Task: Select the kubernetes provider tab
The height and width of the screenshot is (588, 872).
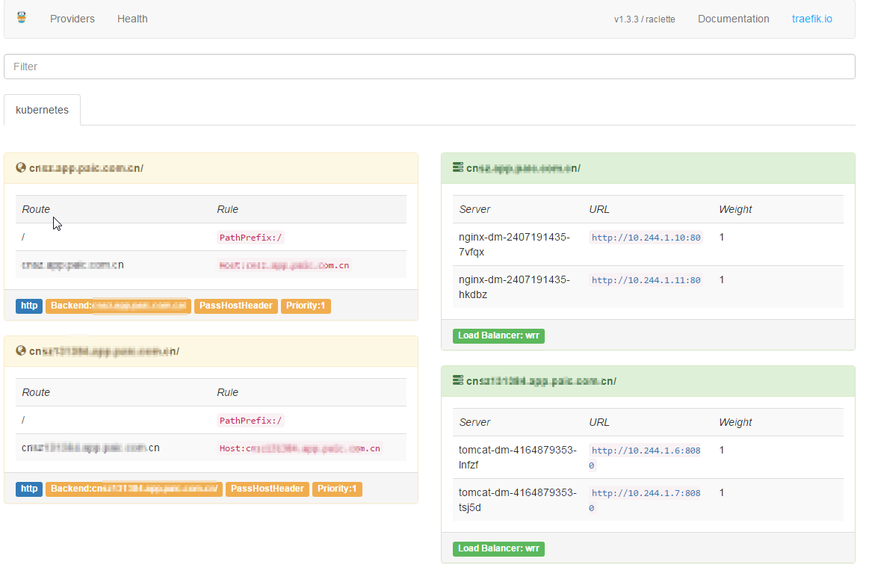Action: (x=42, y=110)
